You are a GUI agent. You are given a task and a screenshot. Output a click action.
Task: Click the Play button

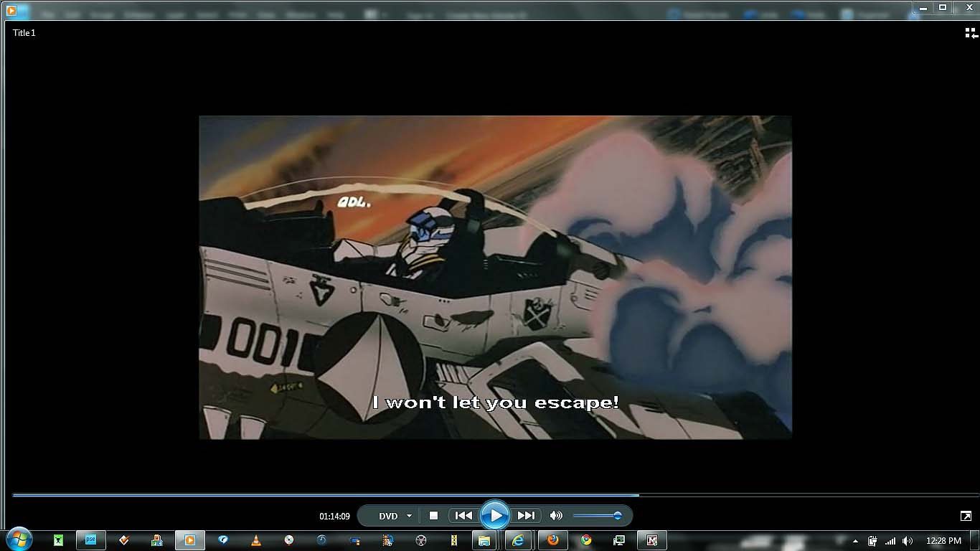coord(494,515)
